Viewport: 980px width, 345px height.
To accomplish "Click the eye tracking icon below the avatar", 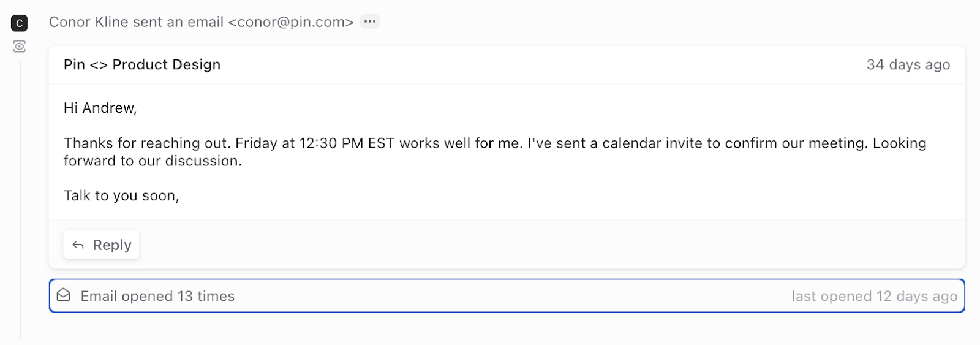I will (x=20, y=47).
